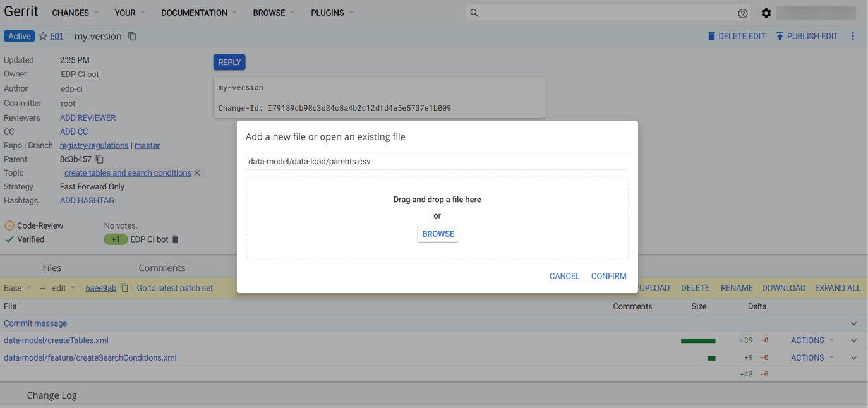Click the trash icon for Delete Edit

pyautogui.click(x=711, y=36)
